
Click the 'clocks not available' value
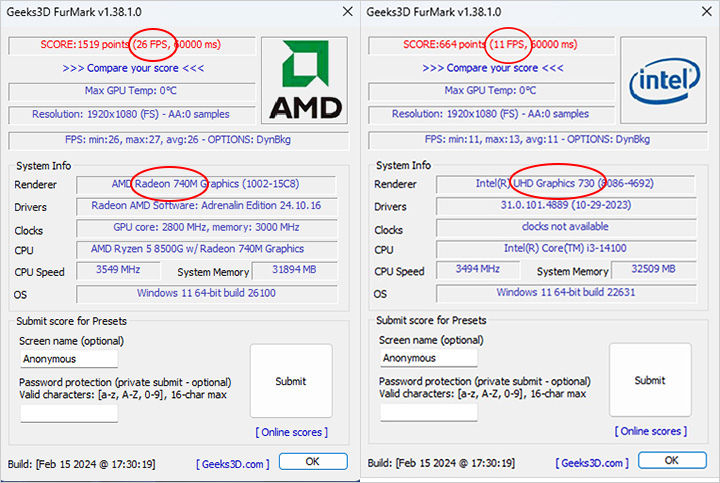[x=566, y=227]
